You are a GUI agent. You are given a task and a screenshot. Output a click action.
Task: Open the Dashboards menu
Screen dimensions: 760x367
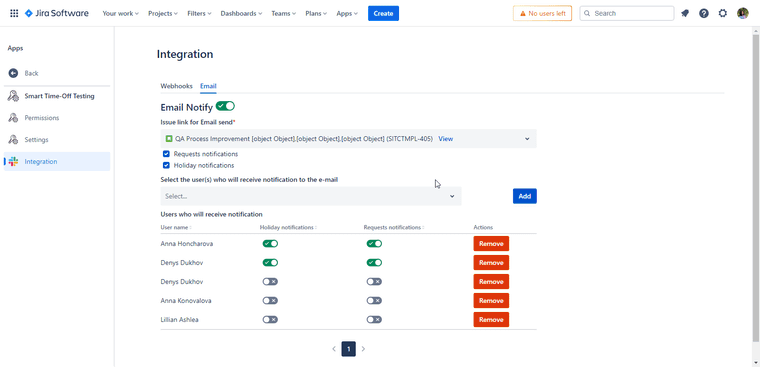pos(241,14)
